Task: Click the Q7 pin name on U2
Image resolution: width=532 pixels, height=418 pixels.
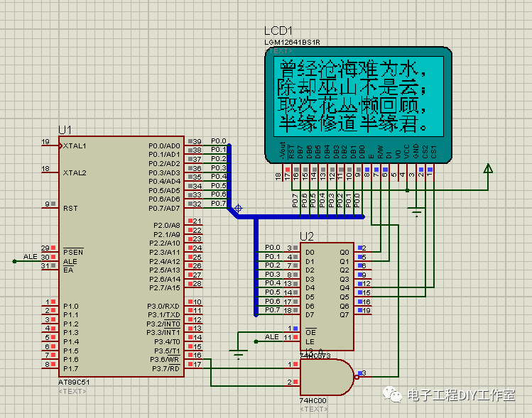Action: pyautogui.click(x=344, y=315)
